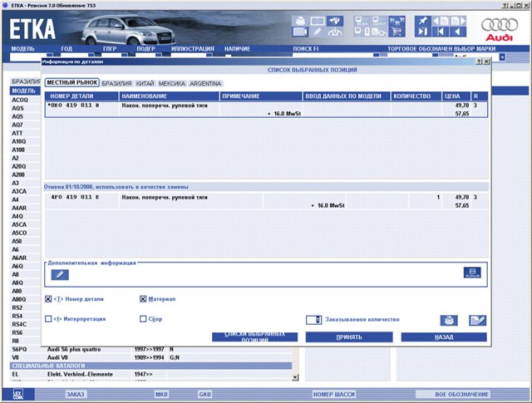The height and width of the screenshot is (403, 532).
Task: Open the single shopping cart icon
Action: (x=397, y=32)
